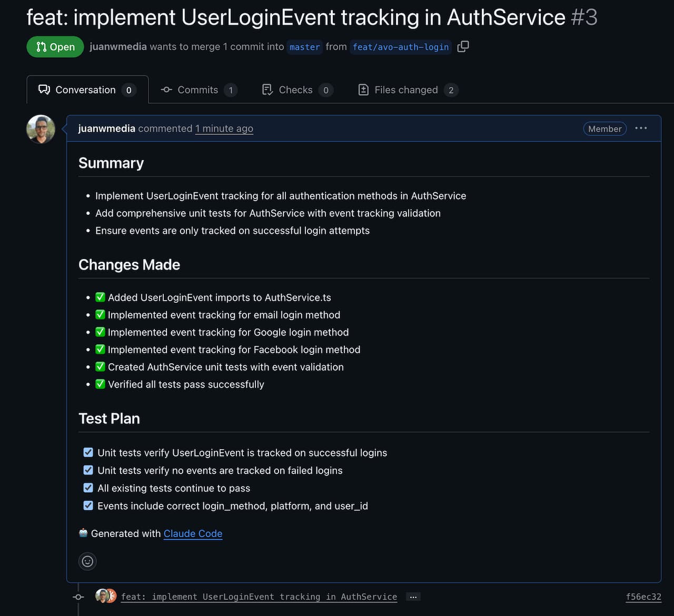The height and width of the screenshot is (616, 674).
Task: Click the commit author avatars in timeline
Action: tap(106, 596)
